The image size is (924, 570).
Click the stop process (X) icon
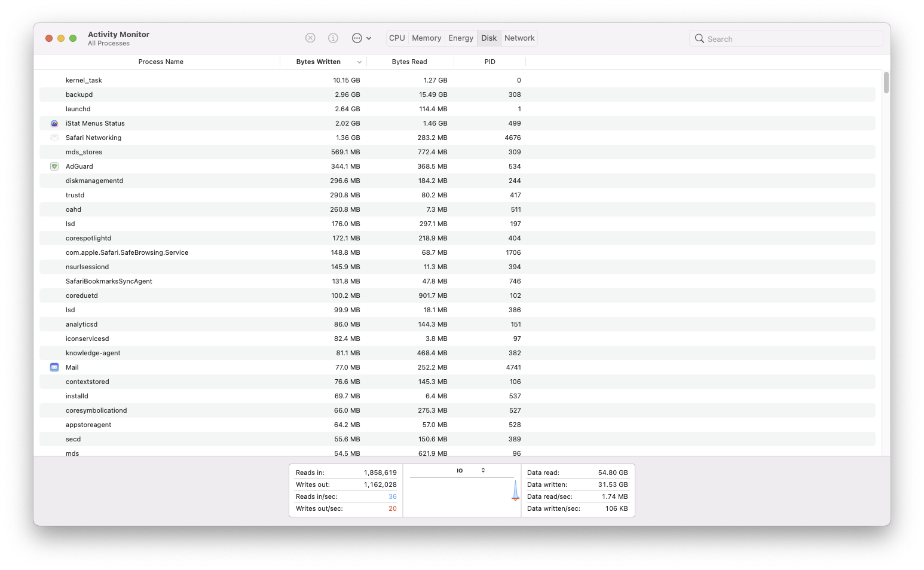(310, 38)
